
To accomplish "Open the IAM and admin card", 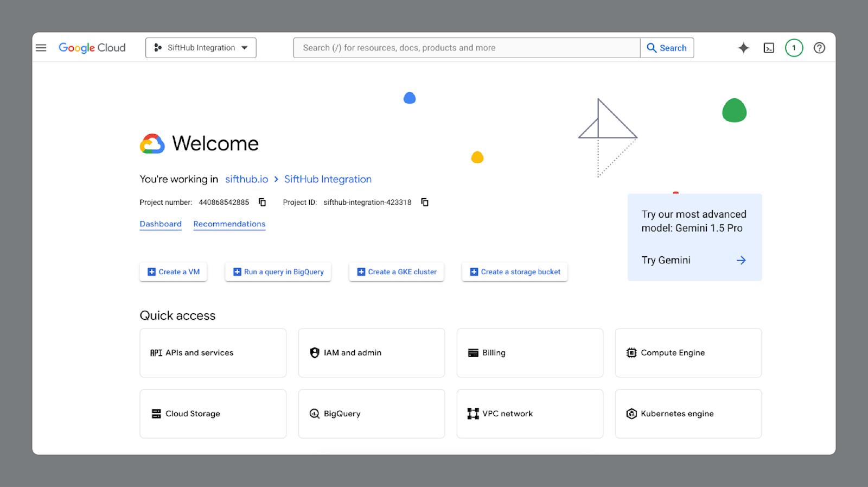I will point(372,353).
